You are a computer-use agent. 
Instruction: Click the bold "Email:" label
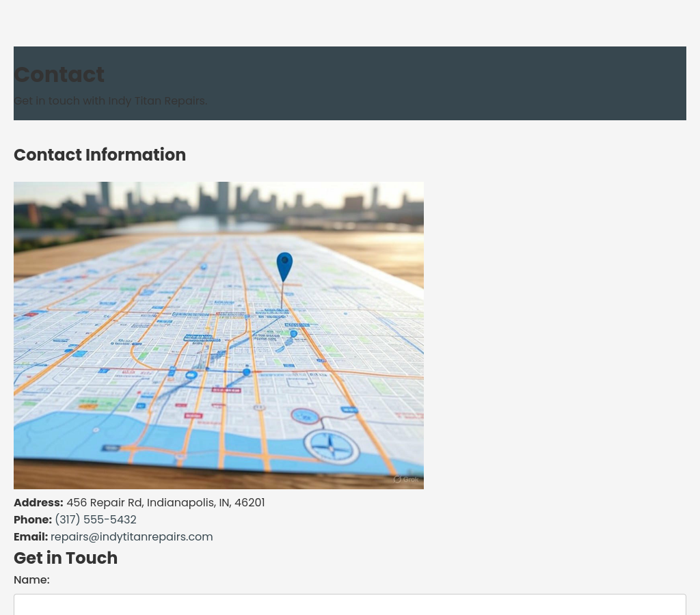point(31,536)
